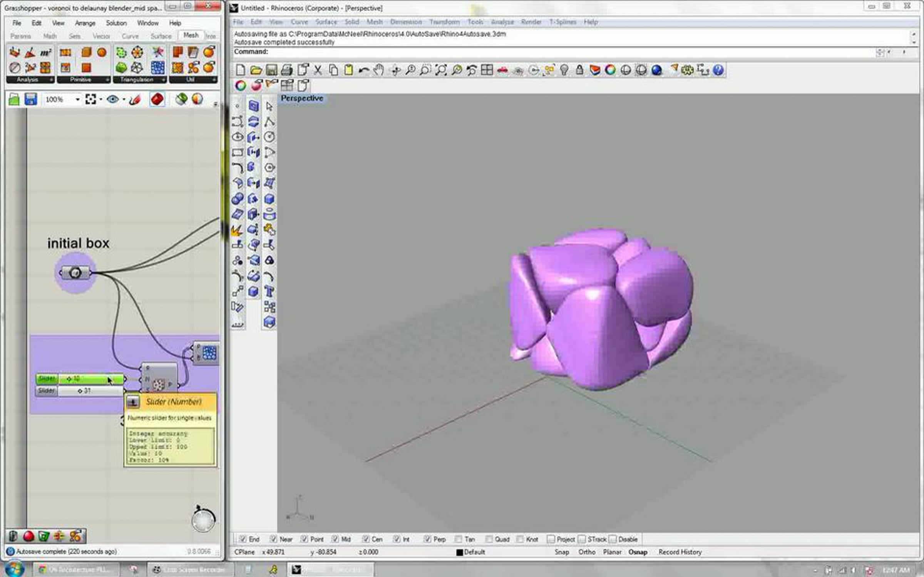Click the light bulb hide objects icon

click(x=564, y=70)
